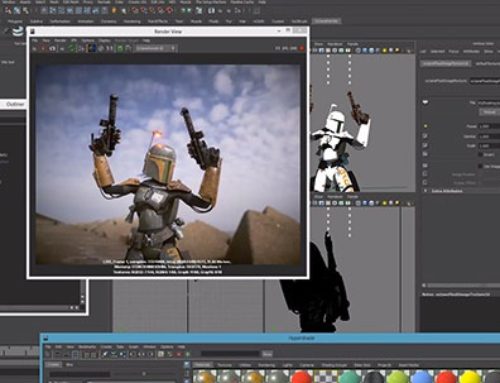The height and width of the screenshot is (383, 500).
Task: Click the Gamma value field in Attribute Editor
Action: [489, 137]
